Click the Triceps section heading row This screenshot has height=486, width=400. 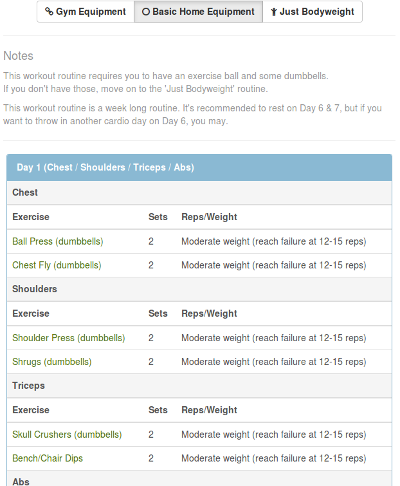(x=199, y=386)
